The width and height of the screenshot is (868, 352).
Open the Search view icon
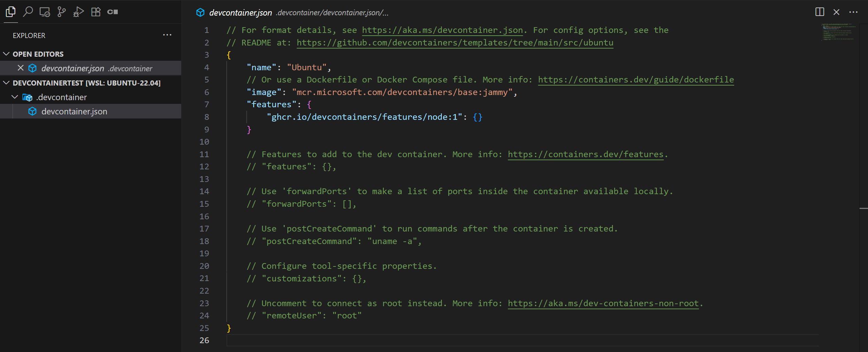[28, 12]
